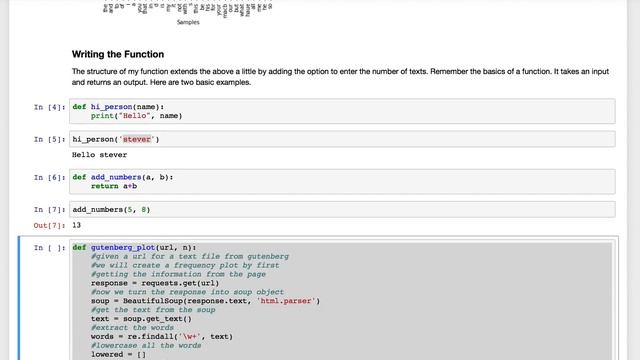Click the paragraph describing function structure

click(340, 77)
